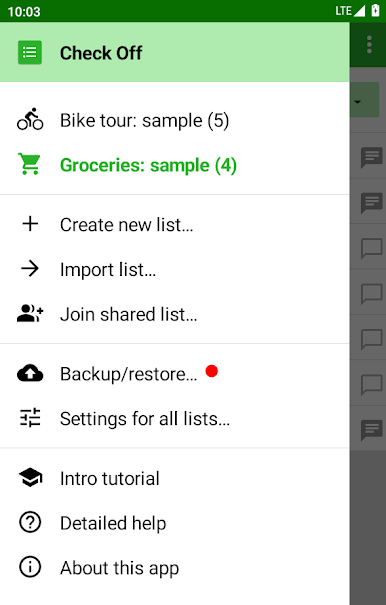The width and height of the screenshot is (386, 605).
Task: Click the plus icon for new list
Action: point(30,224)
